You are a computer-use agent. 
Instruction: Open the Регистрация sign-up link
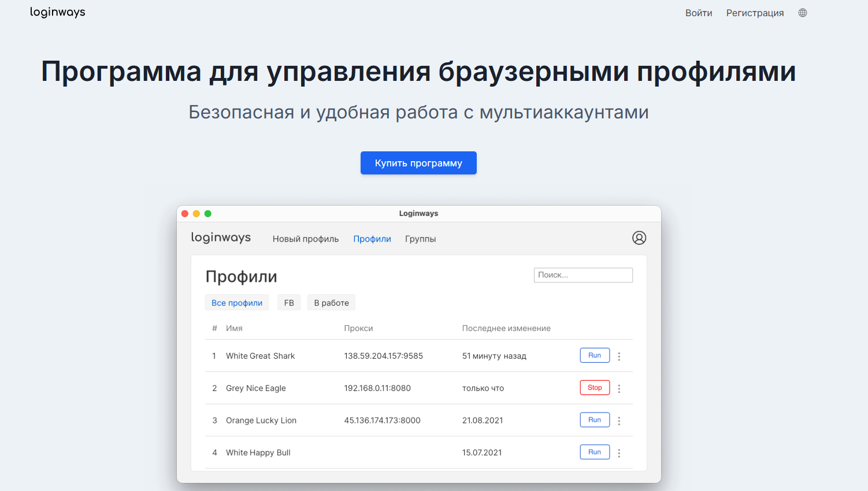(755, 13)
